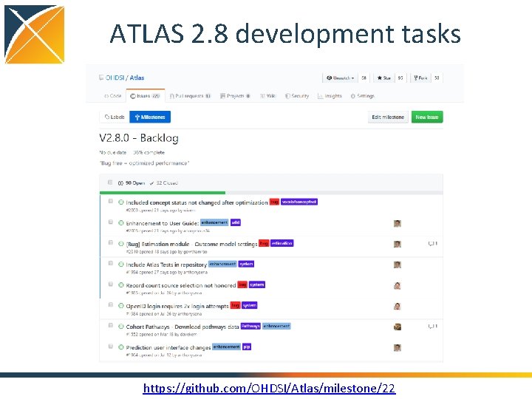
Task: Click the assignee avatar on 'Enhancement to User Guide'
Action: pos(398,224)
